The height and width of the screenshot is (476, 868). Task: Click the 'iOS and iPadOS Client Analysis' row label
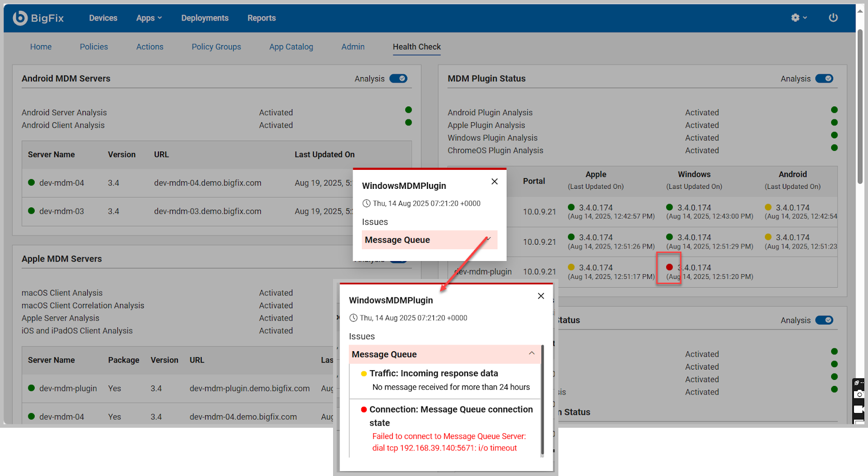77,331
